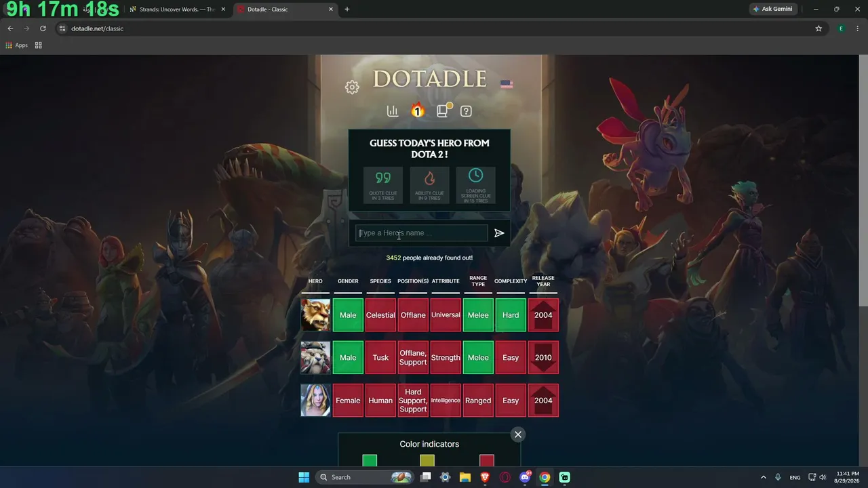Image resolution: width=868 pixels, height=488 pixels.
Task: Open the patch notes icon with yellow dot
Action: [x=443, y=110]
